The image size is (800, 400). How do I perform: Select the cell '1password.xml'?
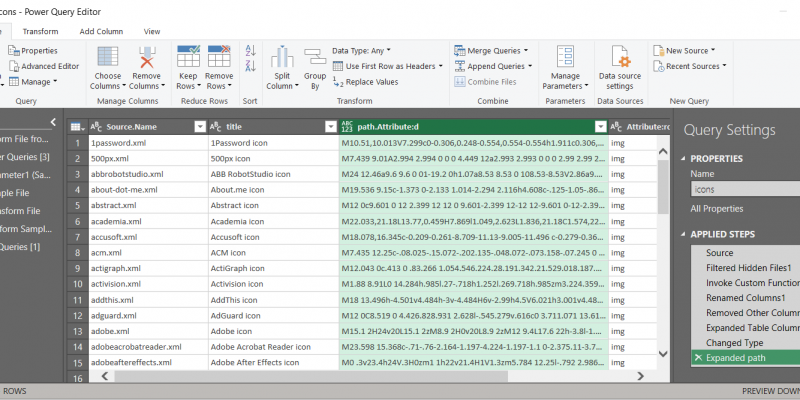click(148, 143)
